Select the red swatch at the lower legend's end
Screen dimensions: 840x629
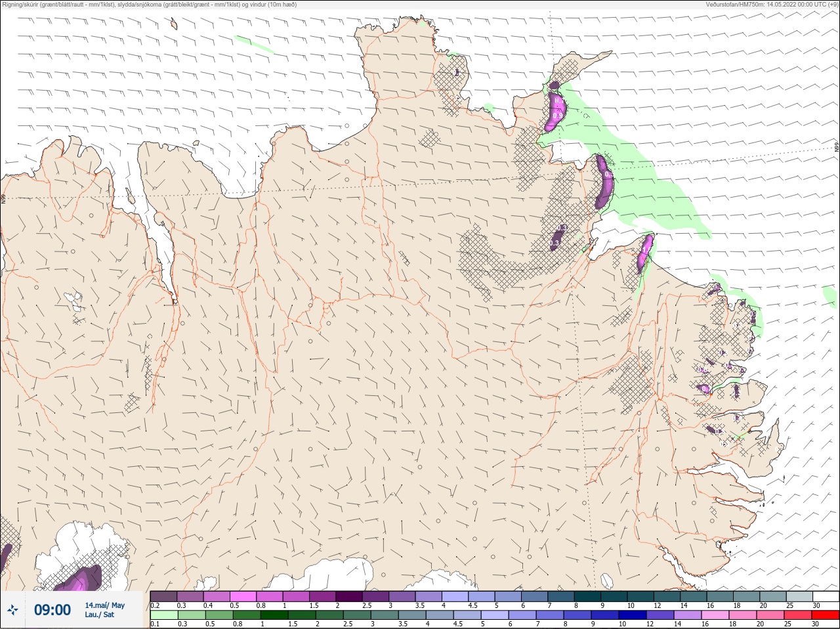tap(826, 615)
